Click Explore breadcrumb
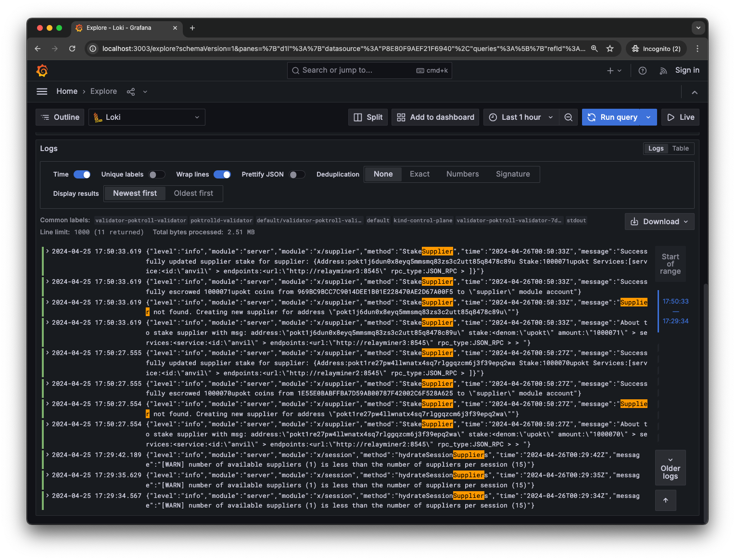Viewport: 735px width, 560px height. pos(103,91)
